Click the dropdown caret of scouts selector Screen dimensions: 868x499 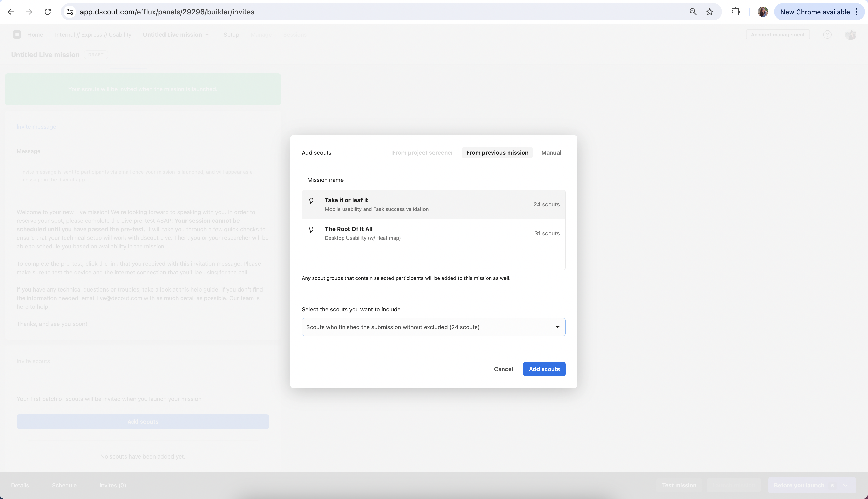(557, 327)
